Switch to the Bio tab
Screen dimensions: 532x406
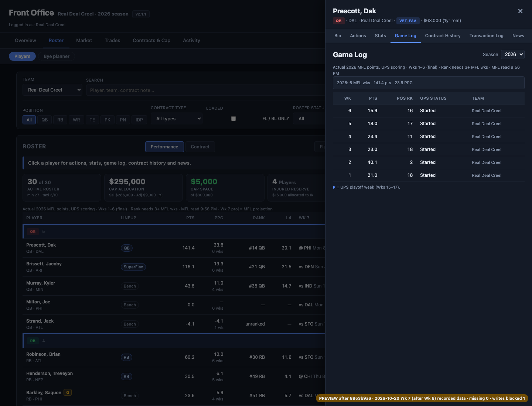[338, 36]
